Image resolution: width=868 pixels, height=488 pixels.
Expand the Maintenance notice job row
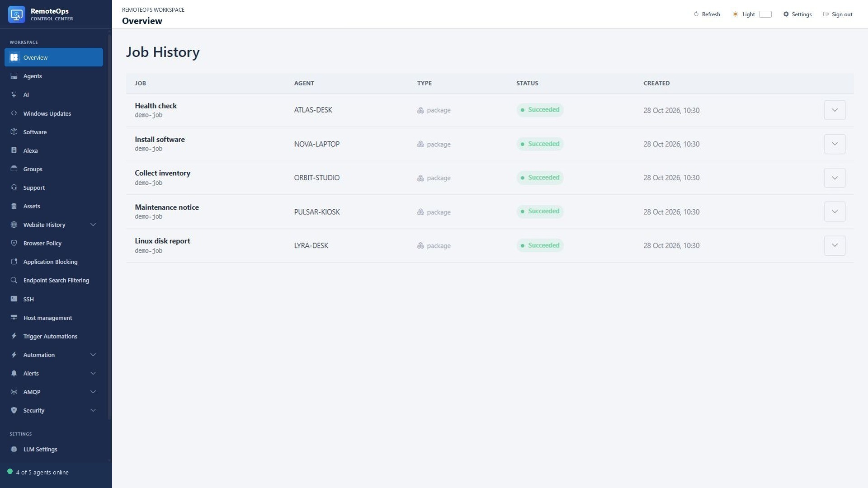tap(835, 212)
